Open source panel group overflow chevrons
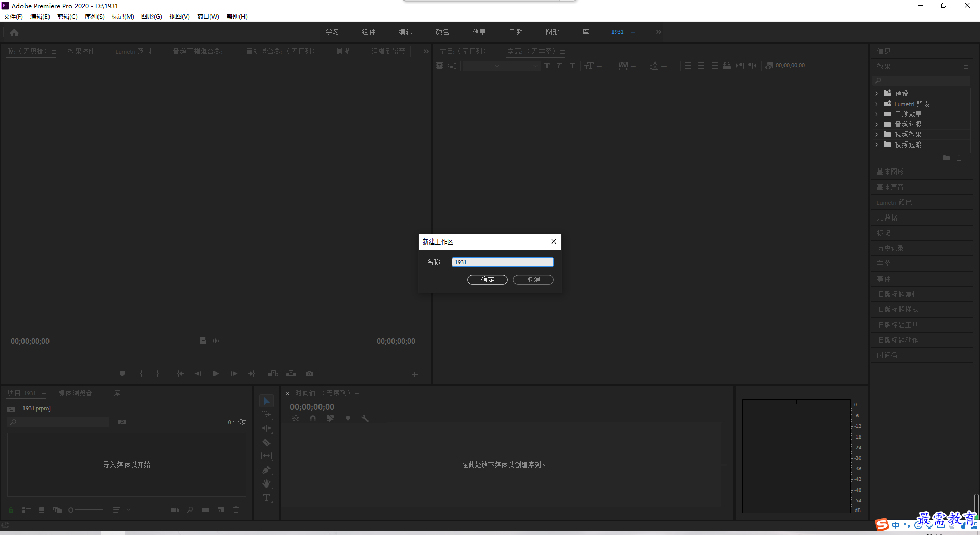The width and height of the screenshot is (980, 535). click(426, 51)
